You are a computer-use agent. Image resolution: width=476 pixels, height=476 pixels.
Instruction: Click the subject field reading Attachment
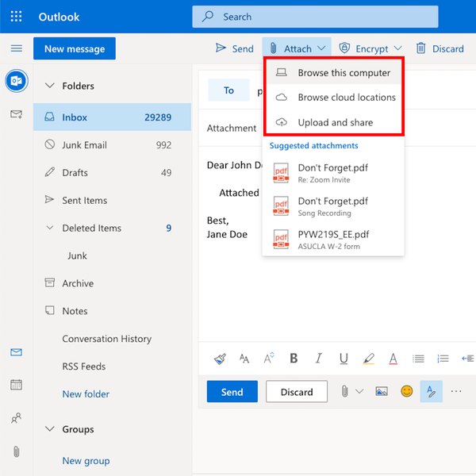232,128
